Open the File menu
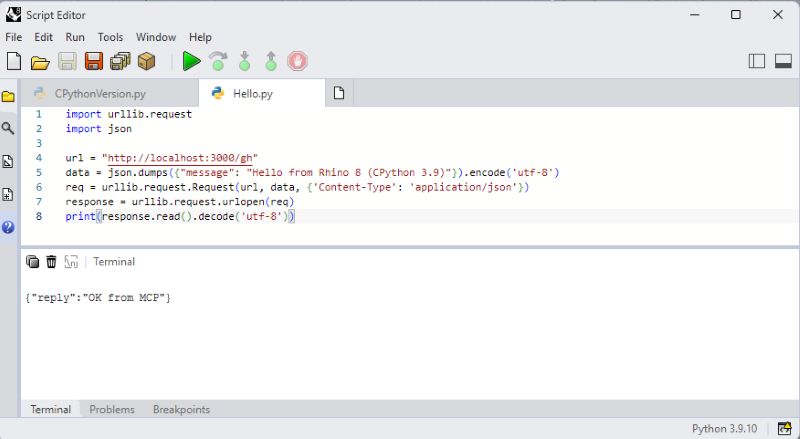 [14, 37]
